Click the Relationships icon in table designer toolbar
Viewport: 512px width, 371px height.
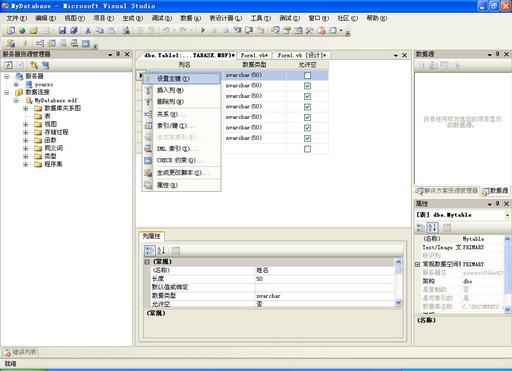40,43
